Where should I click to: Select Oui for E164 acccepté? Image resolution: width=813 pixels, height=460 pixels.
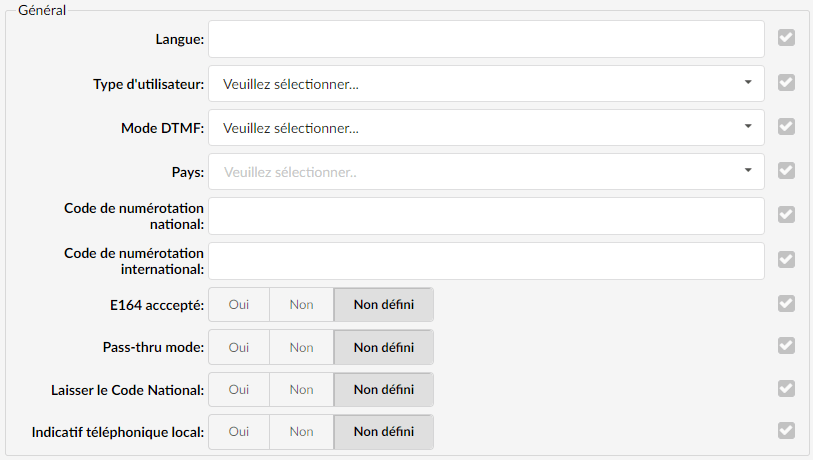[239, 304]
